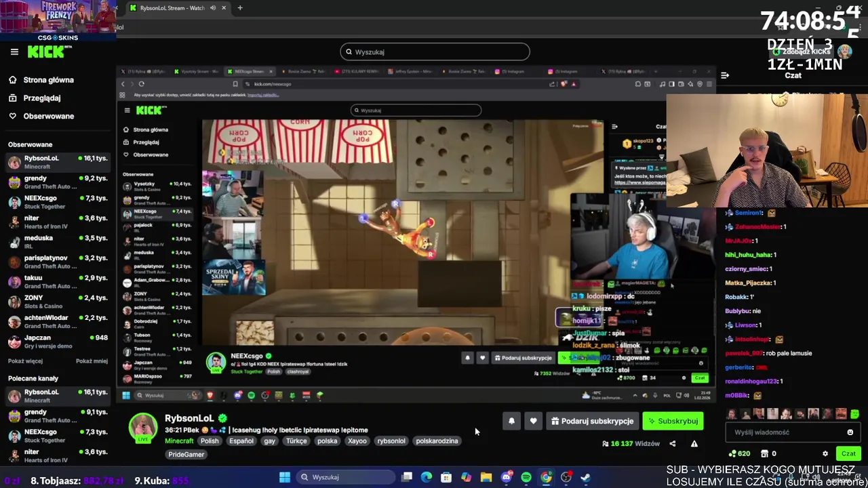Screen dimensions: 868x488
Task: Open emoji picker in chat input
Action: 850,432
